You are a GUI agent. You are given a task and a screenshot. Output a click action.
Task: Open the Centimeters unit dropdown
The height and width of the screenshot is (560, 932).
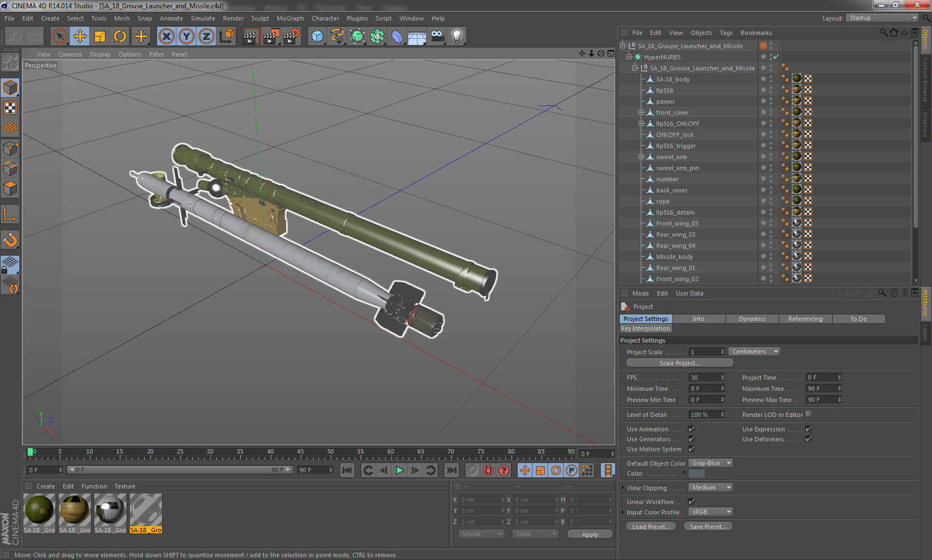tap(754, 352)
